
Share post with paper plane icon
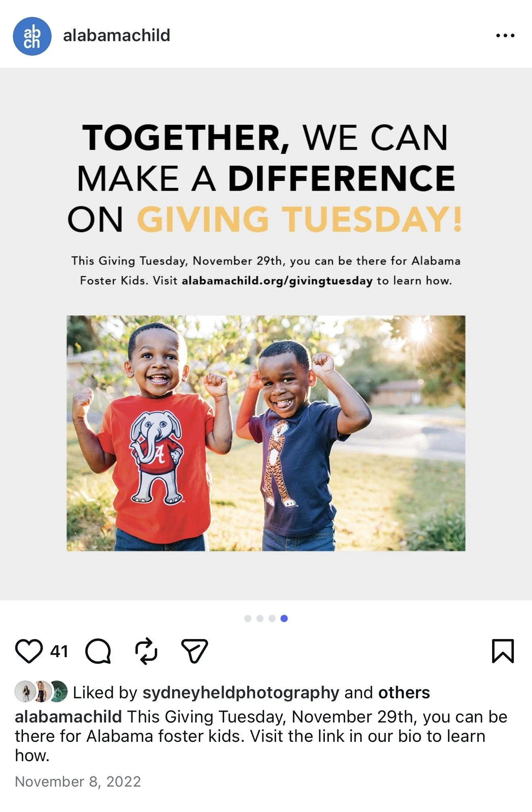point(194,651)
